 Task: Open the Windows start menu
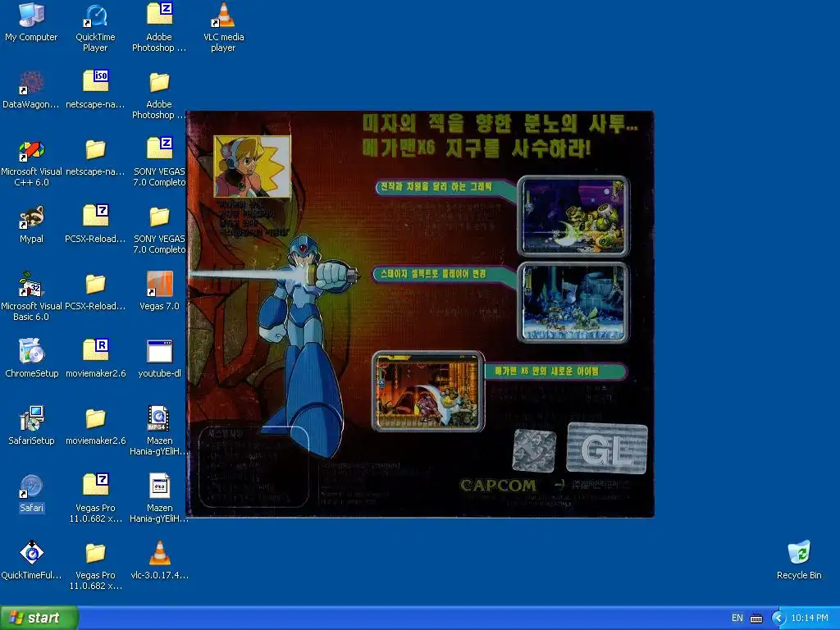[39, 618]
